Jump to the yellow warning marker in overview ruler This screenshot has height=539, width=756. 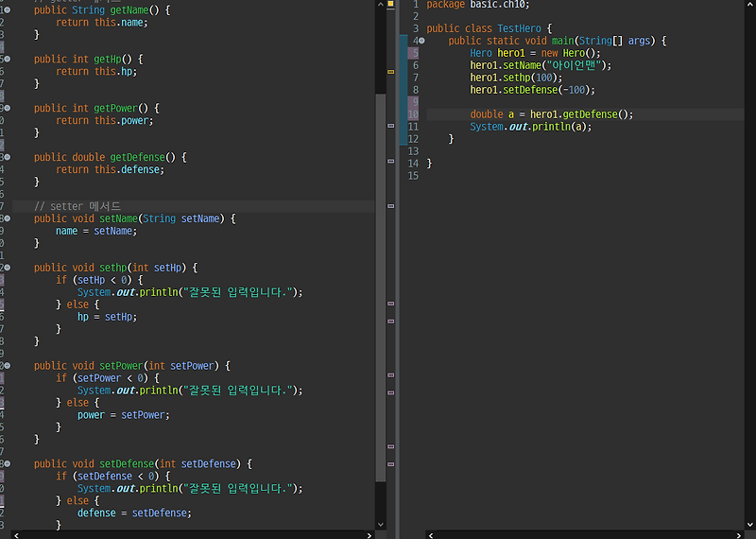(391, 72)
